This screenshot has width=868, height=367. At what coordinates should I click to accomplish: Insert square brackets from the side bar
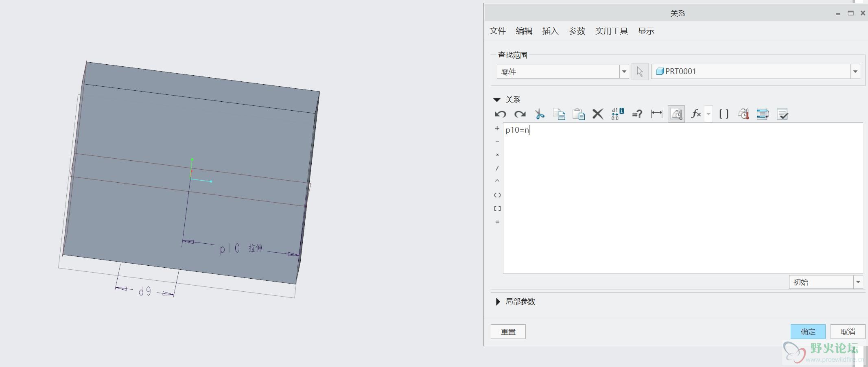tap(497, 209)
